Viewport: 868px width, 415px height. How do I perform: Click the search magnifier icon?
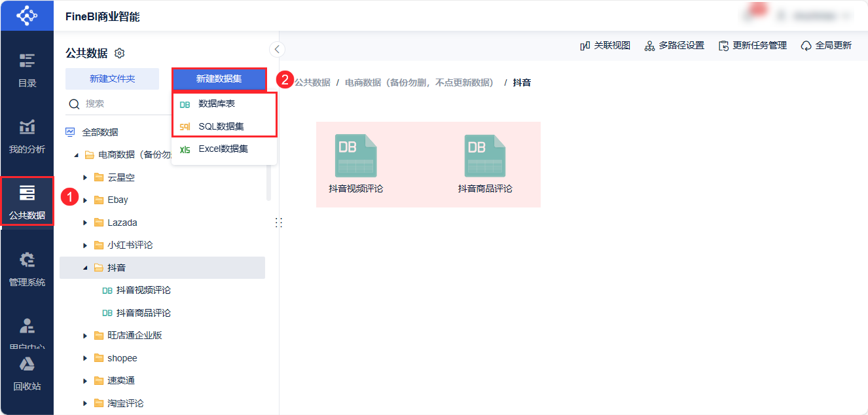pyautogui.click(x=74, y=104)
